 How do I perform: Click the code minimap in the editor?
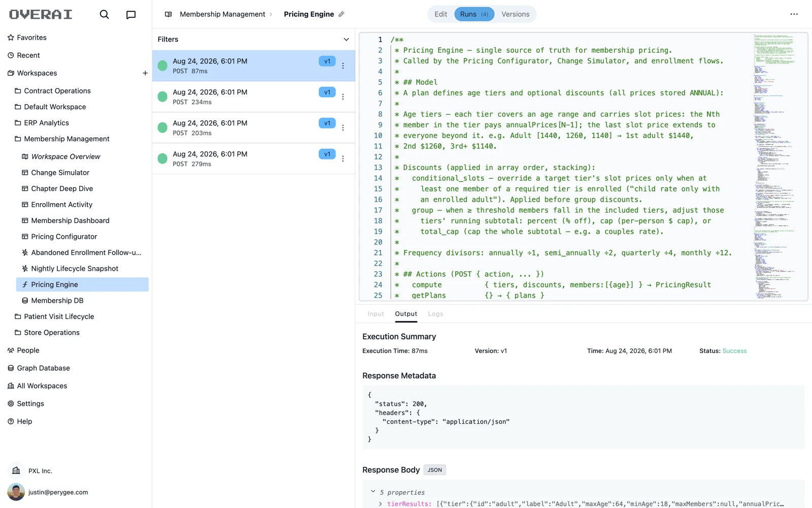[x=775, y=166]
